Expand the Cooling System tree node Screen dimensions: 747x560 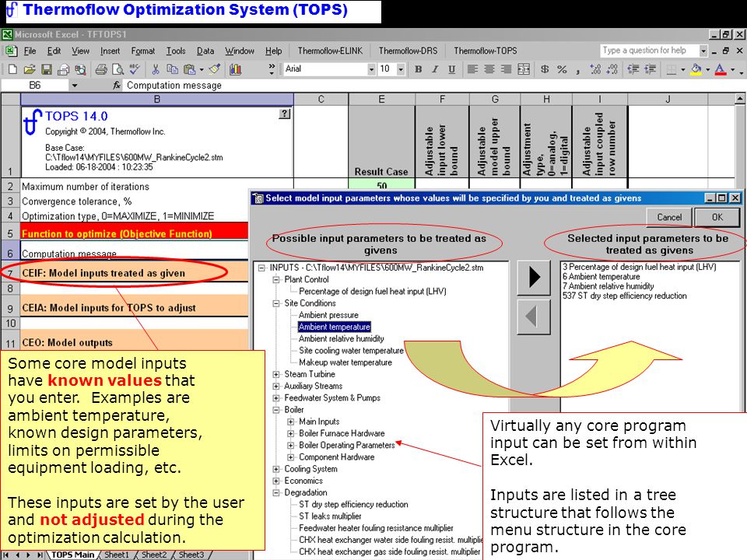coord(275,469)
